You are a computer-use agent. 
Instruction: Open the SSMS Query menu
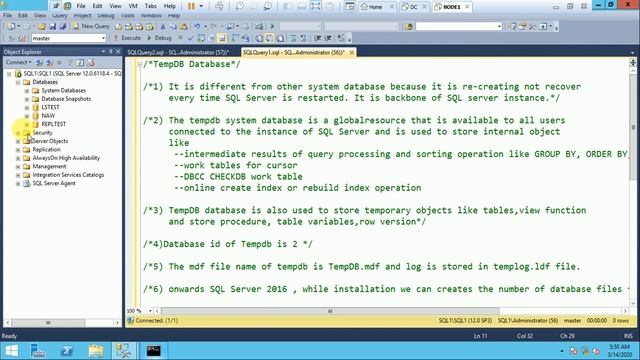tap(60, 16)
